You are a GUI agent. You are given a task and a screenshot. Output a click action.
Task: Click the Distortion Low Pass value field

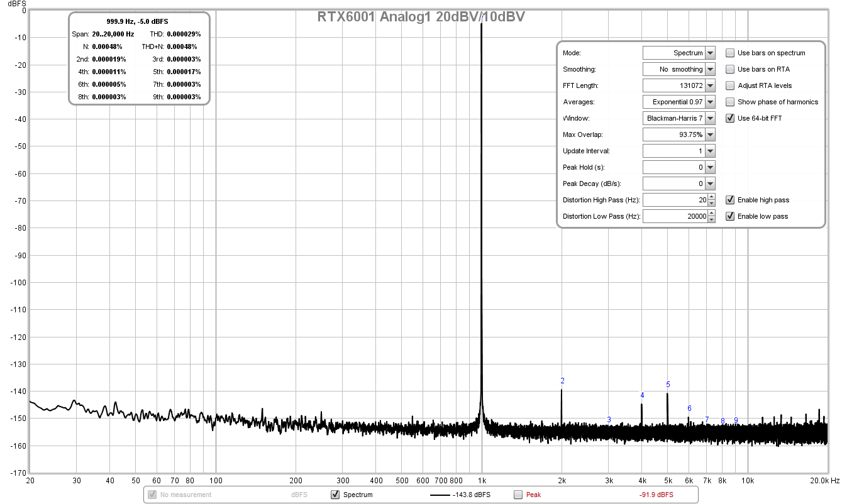[675, 216]
